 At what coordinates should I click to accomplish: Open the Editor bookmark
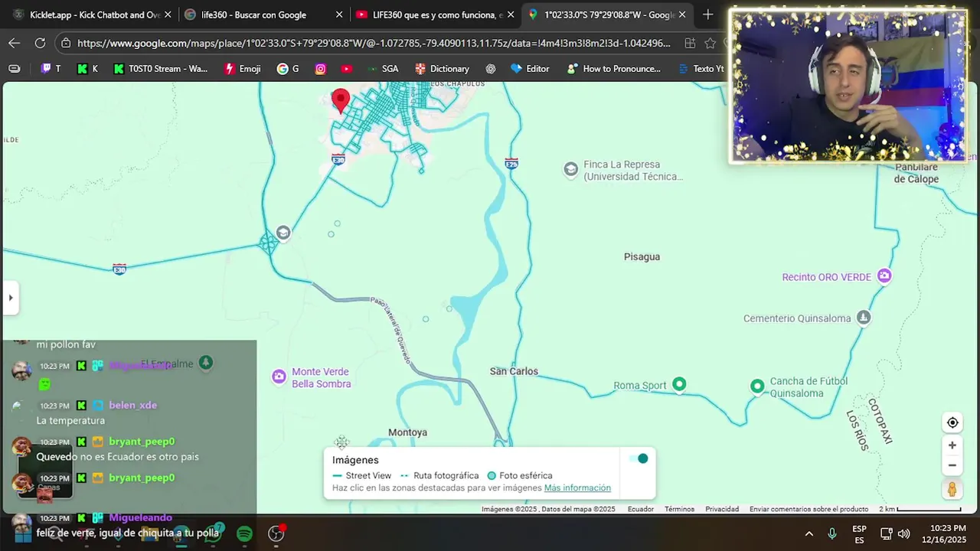click(530, 68)
